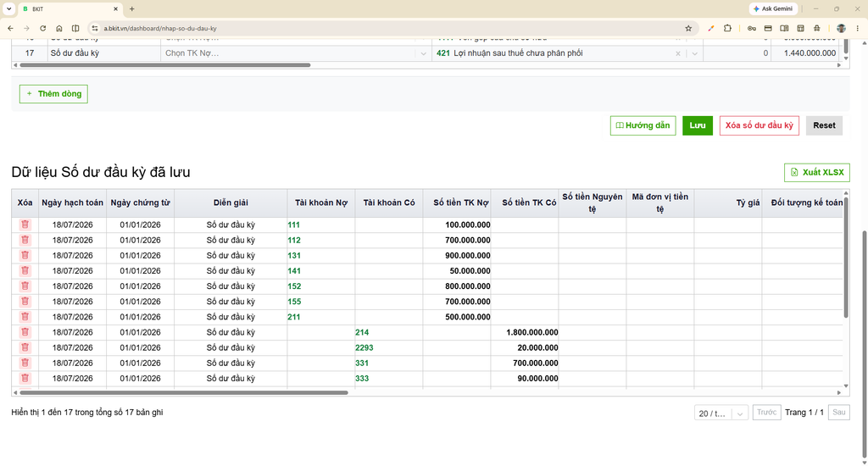View site information for a.bkit.vn
This screenshot has width=868, height=466.
click(x=95, y=28)
